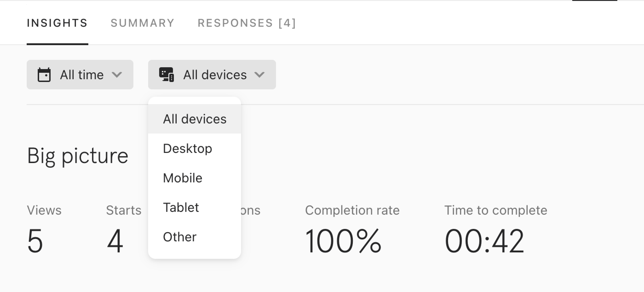Select All devices in the dropdown list
The height and width of the screenshot is (292, 644).
point(195,119)
